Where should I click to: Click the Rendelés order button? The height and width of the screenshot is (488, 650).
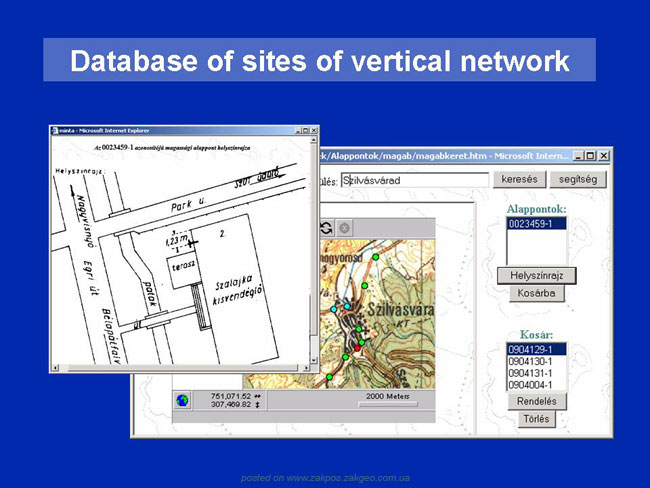click(x=537, y=401)
